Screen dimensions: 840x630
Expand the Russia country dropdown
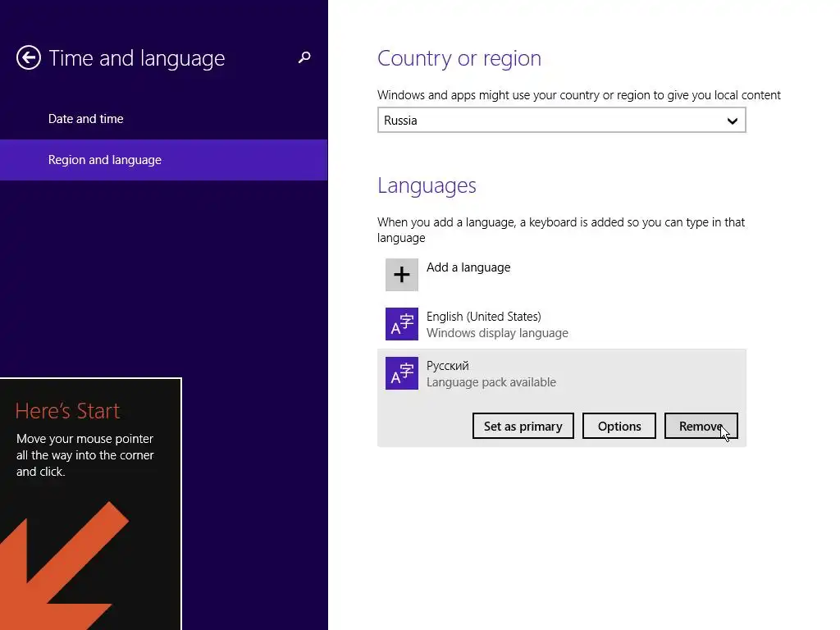[x=561, y=120]
